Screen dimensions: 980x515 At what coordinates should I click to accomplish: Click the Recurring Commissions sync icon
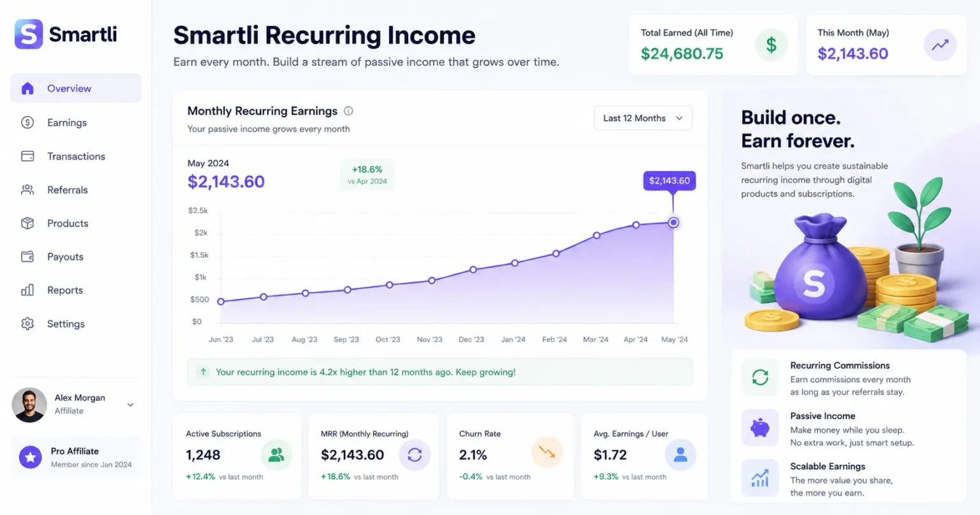tap(760, 377)
